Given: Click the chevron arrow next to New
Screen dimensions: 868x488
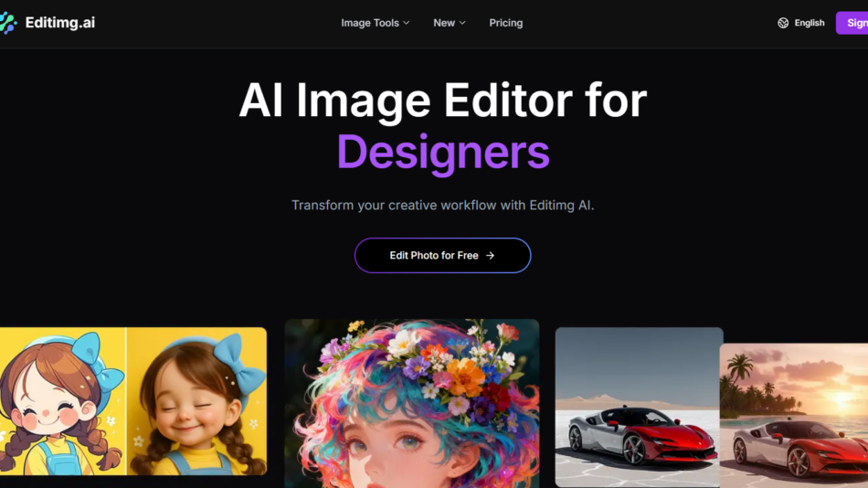Looking at the screenshot, I should [x=462, y=23].
